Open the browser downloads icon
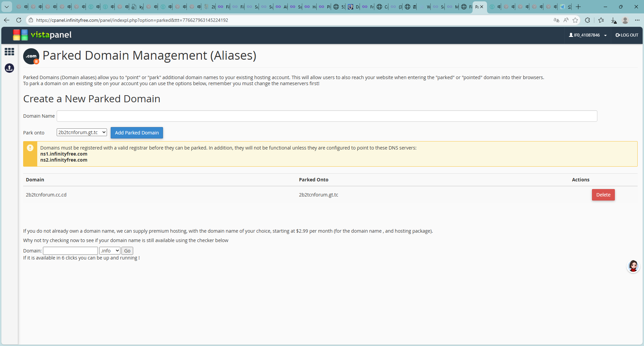The height and width of the screenshot is (346, 644). click(x=613, y=20)
